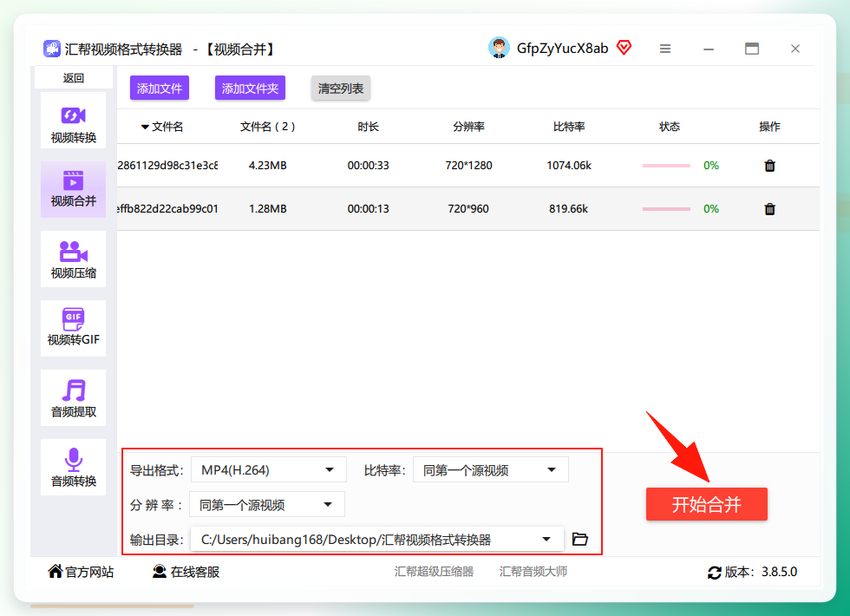Viewport: 850px width, 616px height.
Task: Expand 分辨率 resolution dropdown
Action: coord(267,505)
